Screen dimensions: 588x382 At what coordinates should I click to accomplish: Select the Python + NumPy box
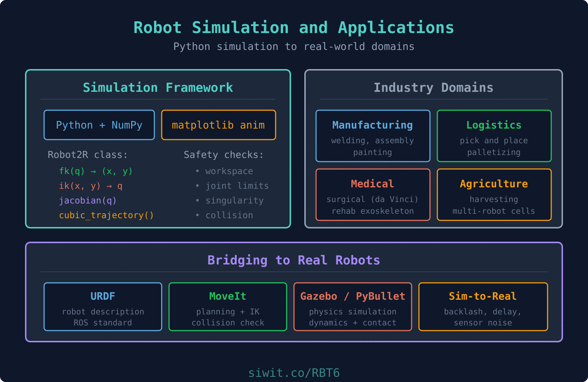[99, 125]
